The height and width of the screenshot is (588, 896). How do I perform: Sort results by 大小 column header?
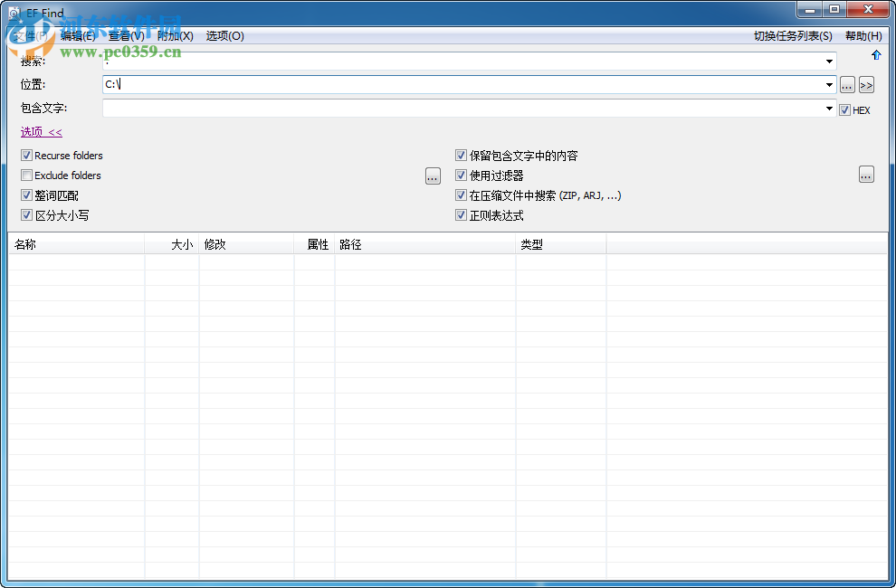(171, 244)
